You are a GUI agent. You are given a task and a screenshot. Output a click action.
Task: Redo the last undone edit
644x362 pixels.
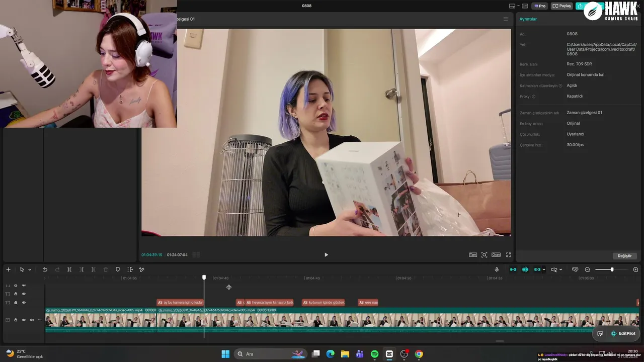[x=57, y=269]
